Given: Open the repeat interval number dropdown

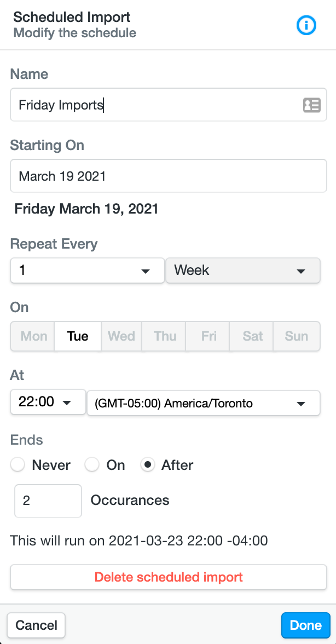Looking at the screenshot, I should tap(88, 271).
